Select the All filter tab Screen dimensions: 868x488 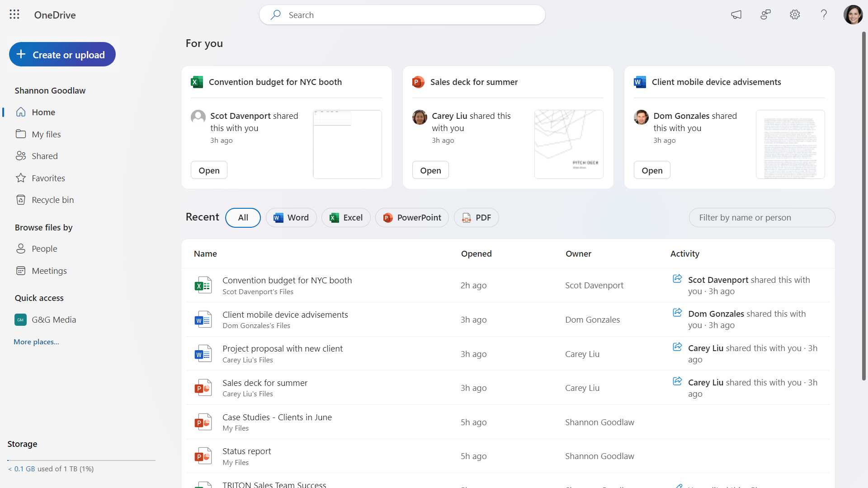pos(243,217)
